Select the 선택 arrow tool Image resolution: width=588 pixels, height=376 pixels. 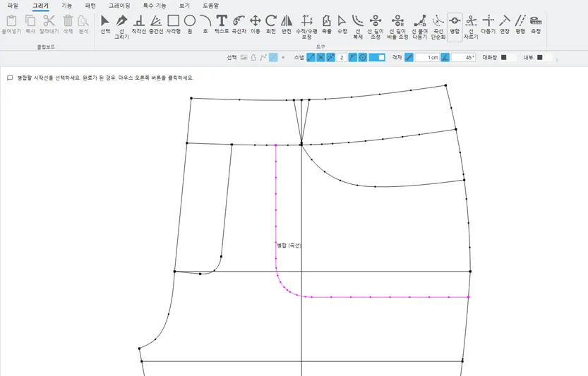tap(105, 25)
